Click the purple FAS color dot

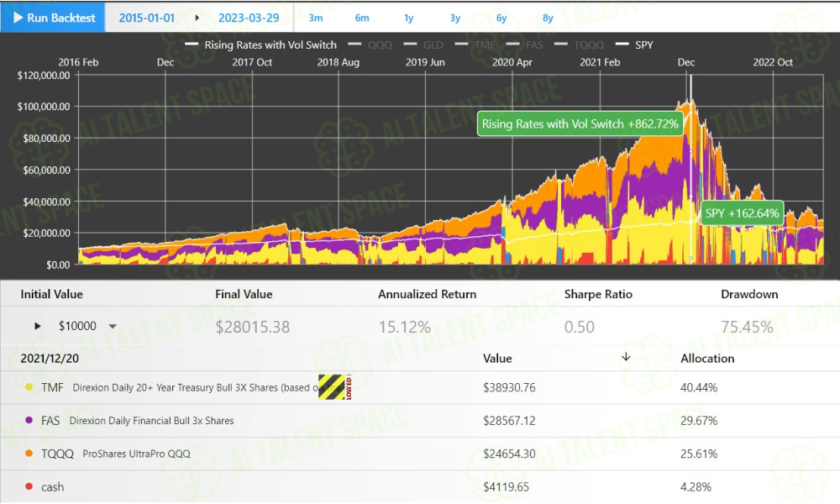coord(29,420)
